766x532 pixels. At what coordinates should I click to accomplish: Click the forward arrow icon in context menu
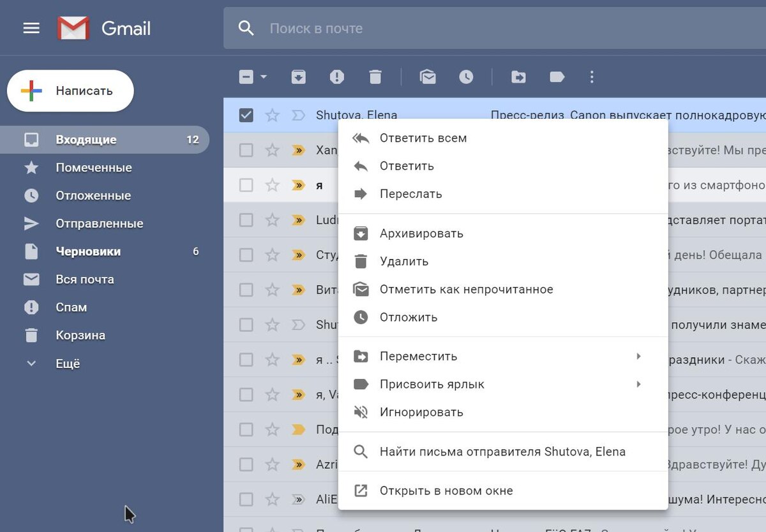click(x=361, y=194)
